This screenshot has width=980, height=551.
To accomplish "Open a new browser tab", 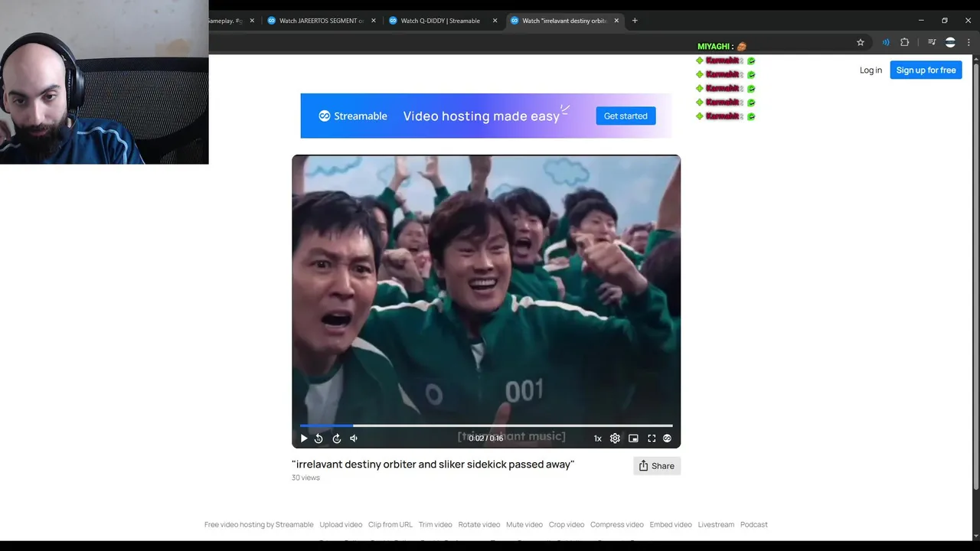I will tap(635, 21).
